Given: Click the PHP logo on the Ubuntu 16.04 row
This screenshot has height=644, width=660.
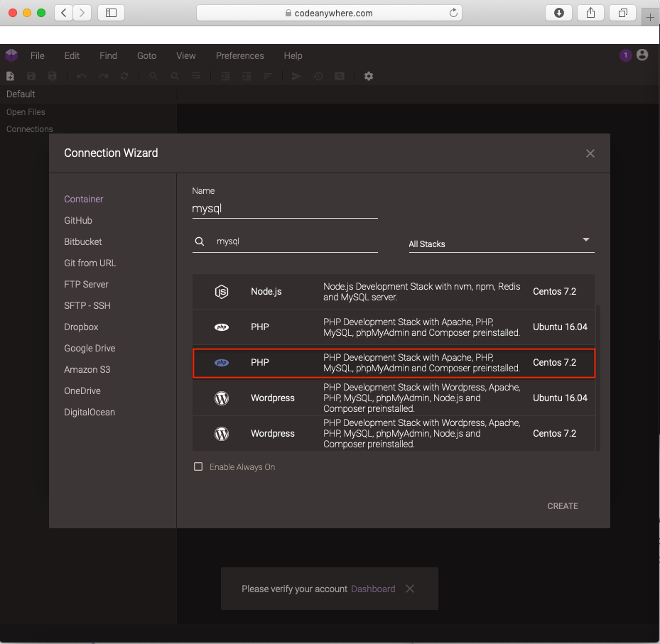Looking at the screenshot, I should pyautogui.click(x=222, y=327).
